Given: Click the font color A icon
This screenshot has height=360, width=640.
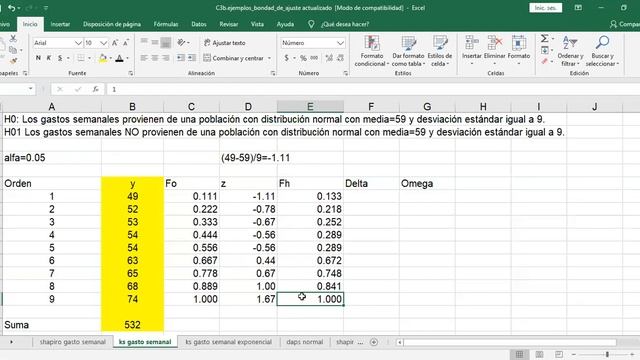Looking at the screenshot, I should coord(119,58).
